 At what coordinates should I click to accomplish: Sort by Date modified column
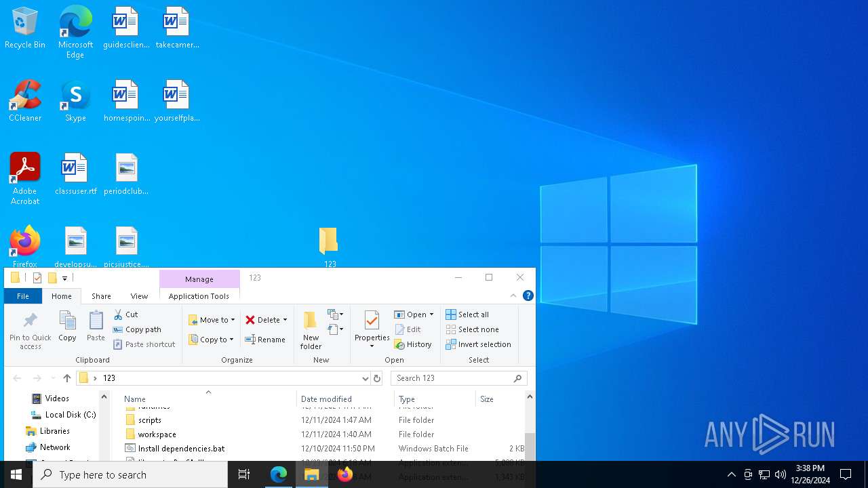click(x=345, y=399)
